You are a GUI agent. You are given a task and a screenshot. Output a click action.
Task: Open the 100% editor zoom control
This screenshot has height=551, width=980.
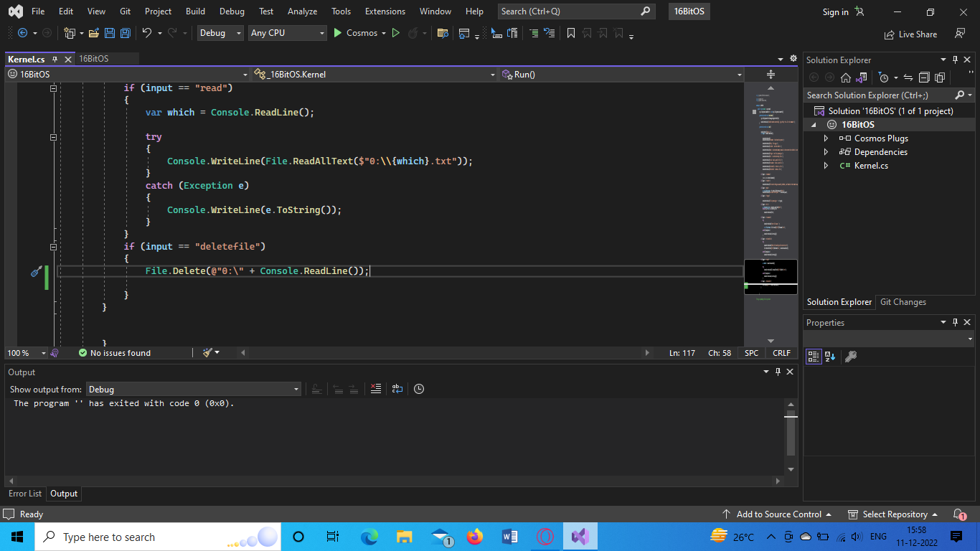(27, 352)
